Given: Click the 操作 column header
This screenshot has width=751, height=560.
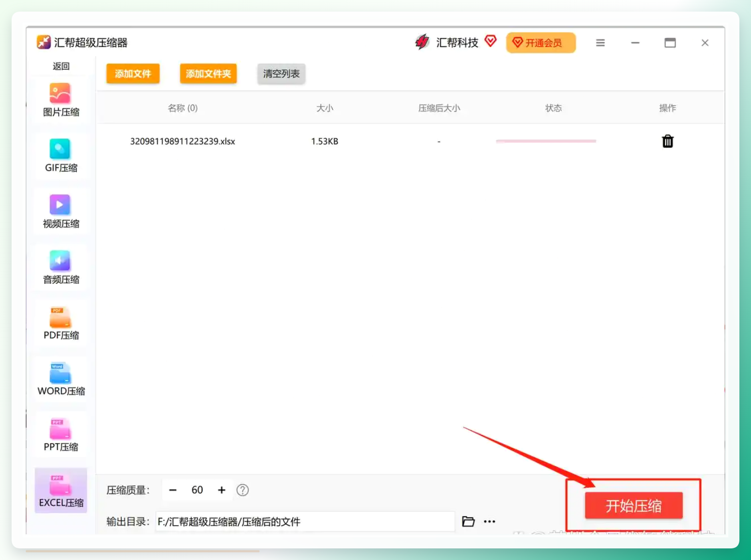Looking at the screenshot, I should coord(667,108).
